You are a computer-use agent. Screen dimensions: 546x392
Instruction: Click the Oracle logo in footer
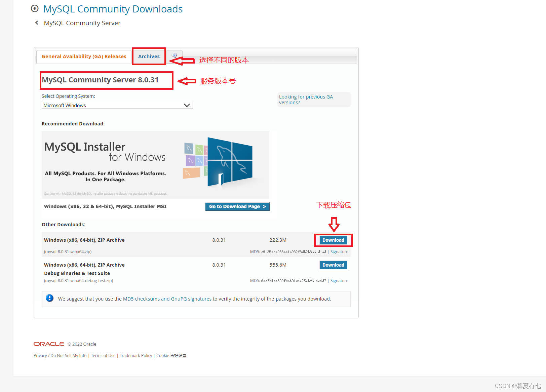(49, 344)
